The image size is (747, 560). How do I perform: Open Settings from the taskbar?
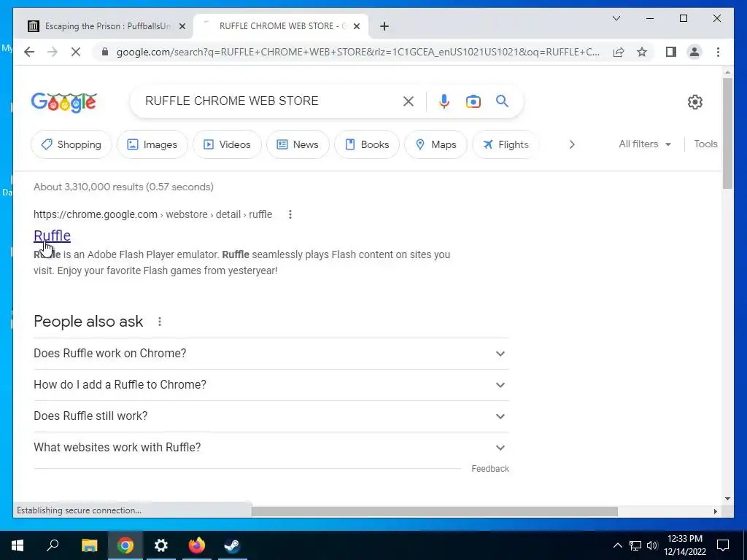161,545
